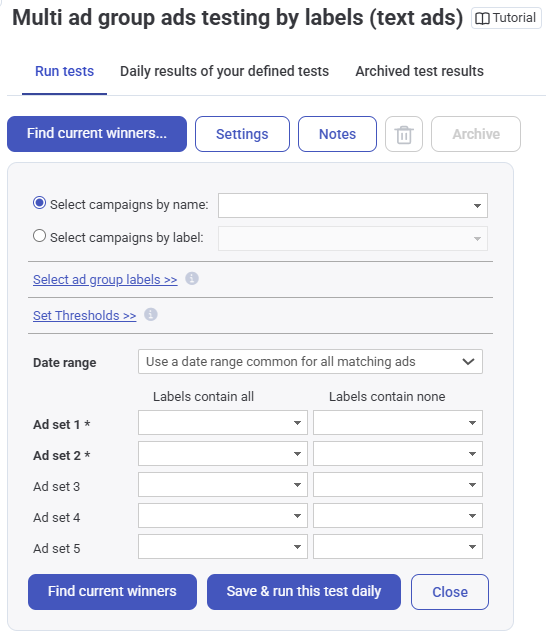
Task: Switch to Archived test results tab
Action: click(x=419, y=71)
